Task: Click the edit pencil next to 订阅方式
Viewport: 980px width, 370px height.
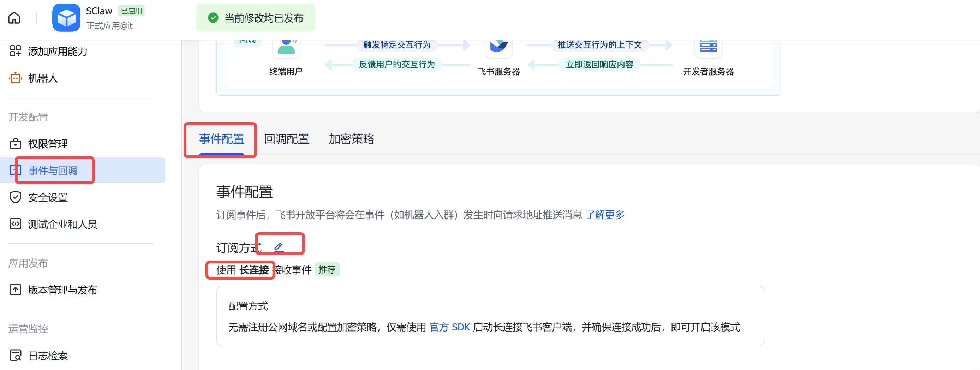Action: 279,247
